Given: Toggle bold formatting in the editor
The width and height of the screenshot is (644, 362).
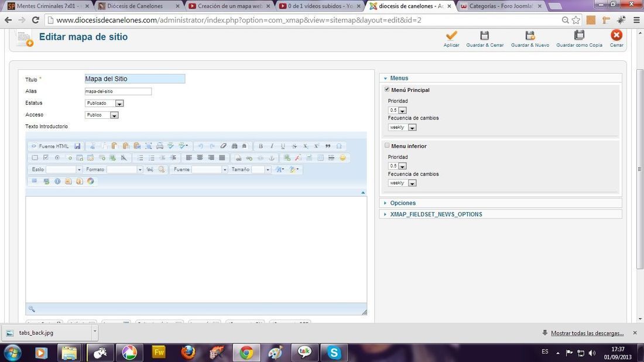Looking at the screenshot, I should click(x=261, y=146).
